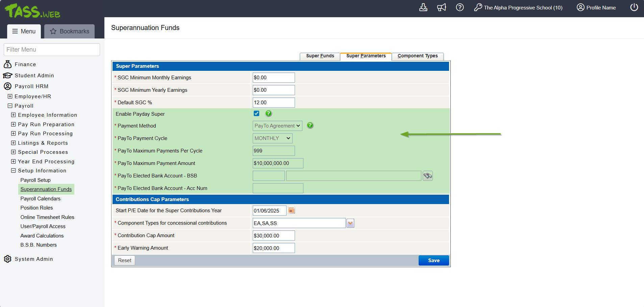Viewport: 644px width, 307px height.
Task: Open the help question mark in header
Action: 460,7
